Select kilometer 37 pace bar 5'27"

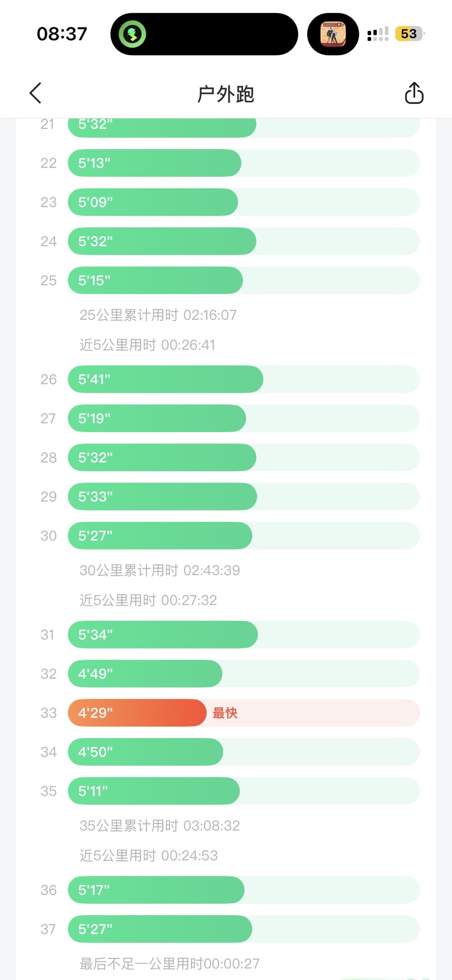pos(160,929)
